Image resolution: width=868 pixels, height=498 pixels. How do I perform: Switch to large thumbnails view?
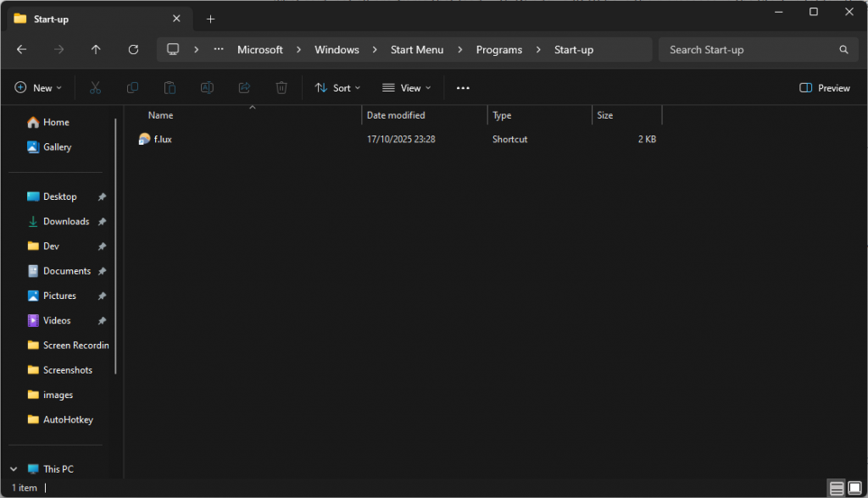[x=854, y=488]
